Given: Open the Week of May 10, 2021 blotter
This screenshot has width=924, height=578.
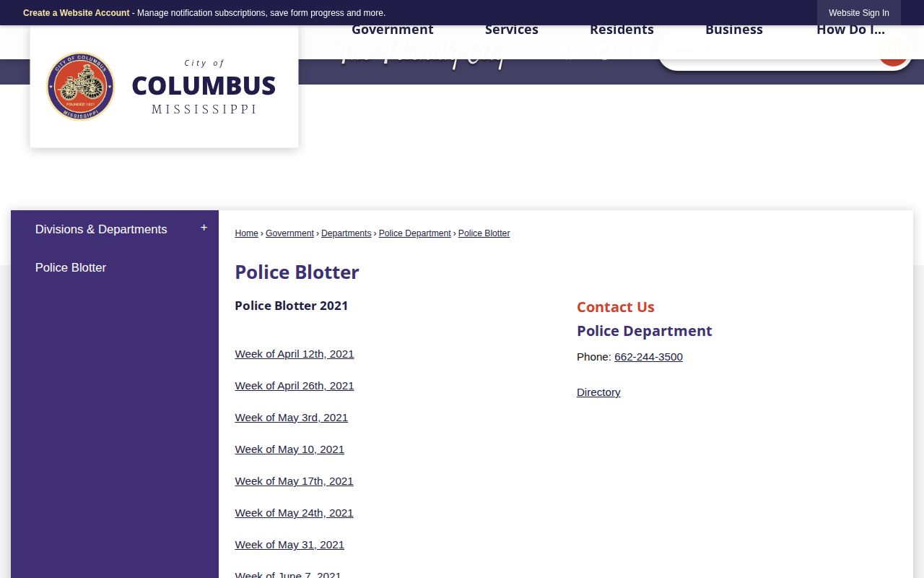Looking at the screenshot, I should tap(289, 449).
